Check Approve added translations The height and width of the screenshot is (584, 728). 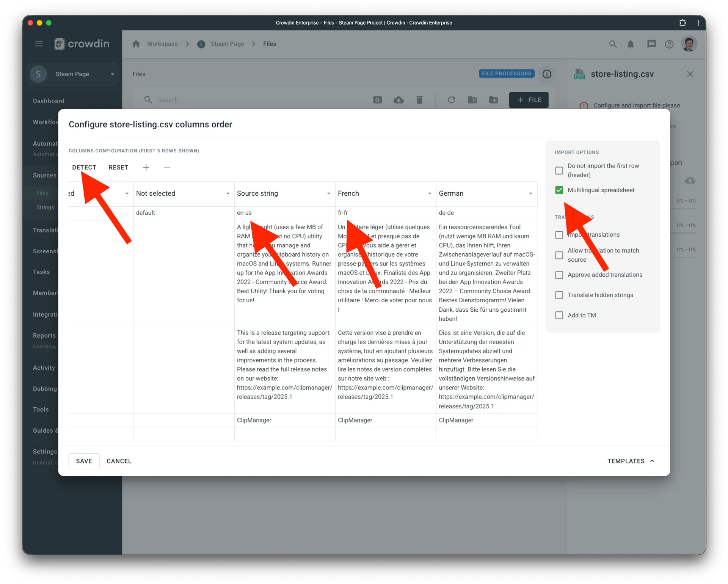pyautogui.click(x=559, y=275)
